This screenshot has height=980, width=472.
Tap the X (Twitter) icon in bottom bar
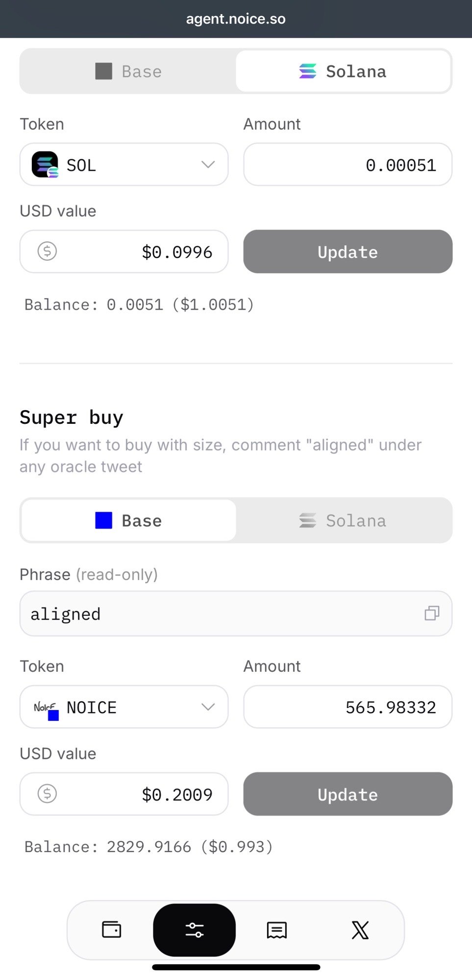tap(360, 930)
